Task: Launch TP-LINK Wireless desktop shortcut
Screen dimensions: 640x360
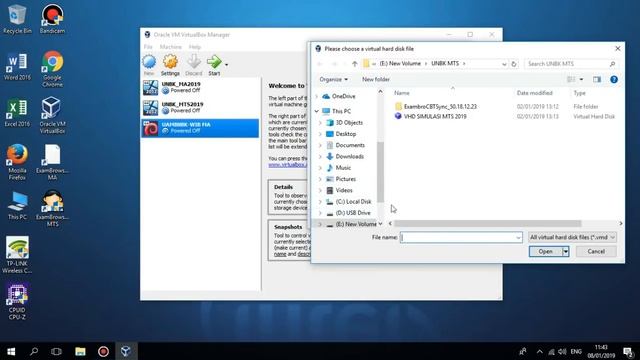Action: (17, 255)
